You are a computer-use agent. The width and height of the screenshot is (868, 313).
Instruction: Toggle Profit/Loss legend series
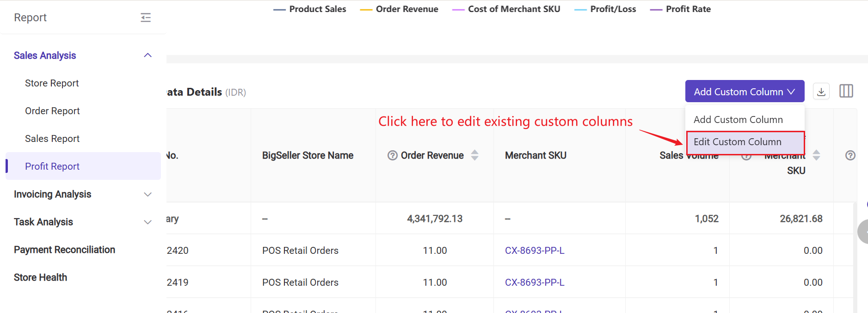click(605, 9)
